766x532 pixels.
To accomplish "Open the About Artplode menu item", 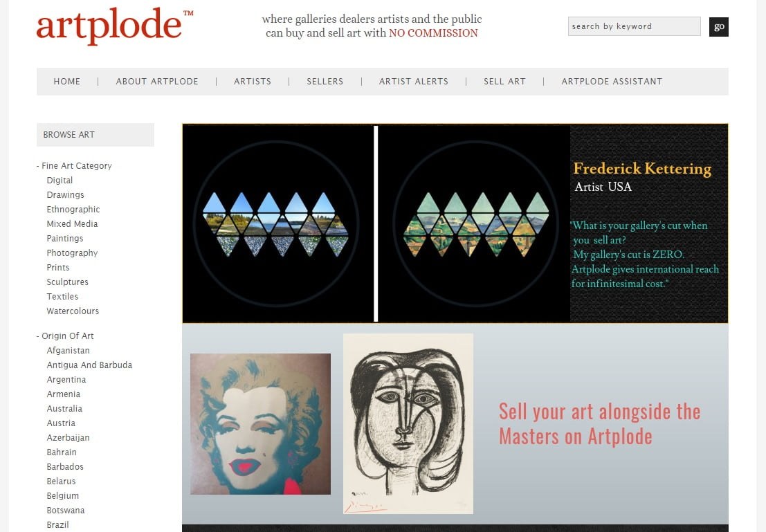I will (157, 82).
